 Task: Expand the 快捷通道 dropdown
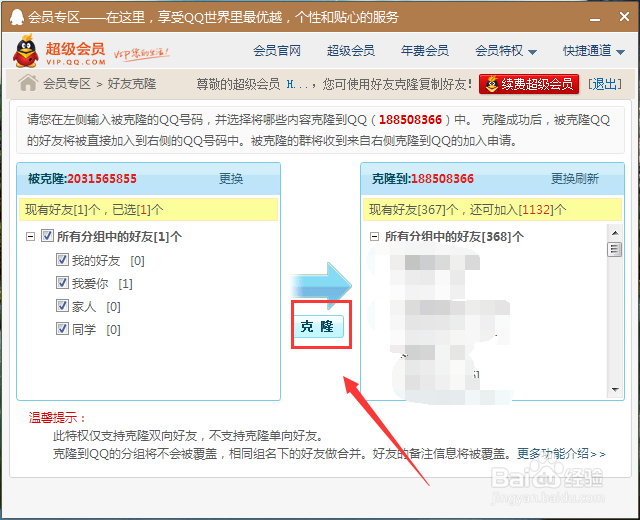click(594, 51)
